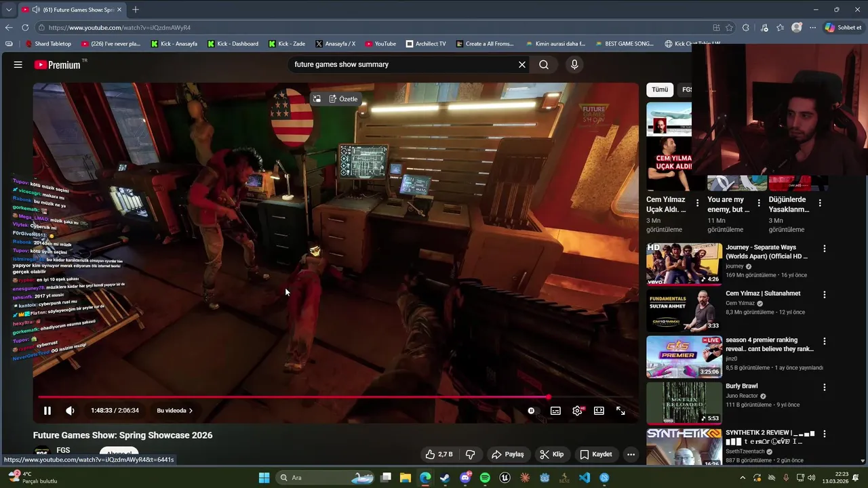Image resolution: width=868 pixels, height=488 pixels.
Task: Click the Özetle summarize button
Action: [343, 99]
